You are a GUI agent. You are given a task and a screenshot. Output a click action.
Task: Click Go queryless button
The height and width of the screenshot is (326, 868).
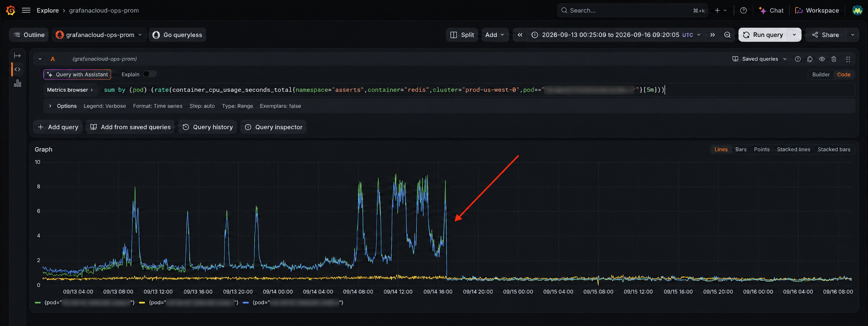tap(177, 35)
